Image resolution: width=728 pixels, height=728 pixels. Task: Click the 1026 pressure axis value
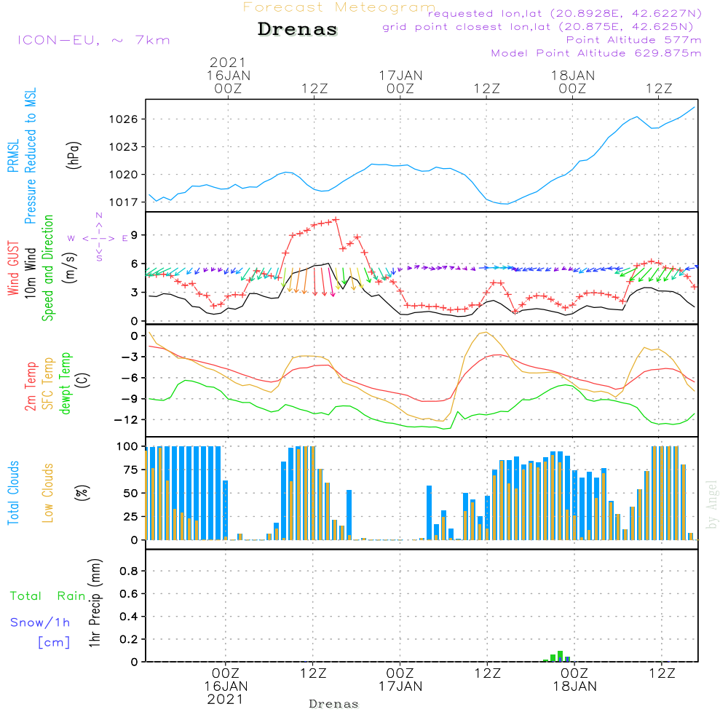pos(123,119)
